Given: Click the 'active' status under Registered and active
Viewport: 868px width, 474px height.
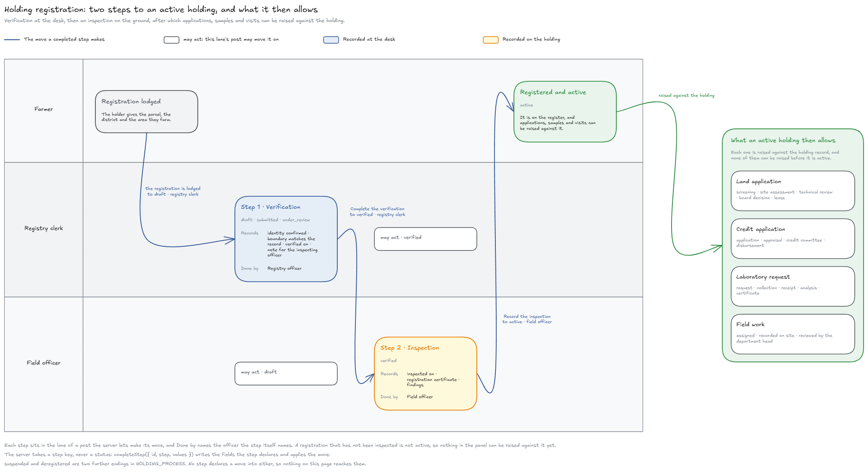Looking at the screenshot, I should [x=526, y=105].
